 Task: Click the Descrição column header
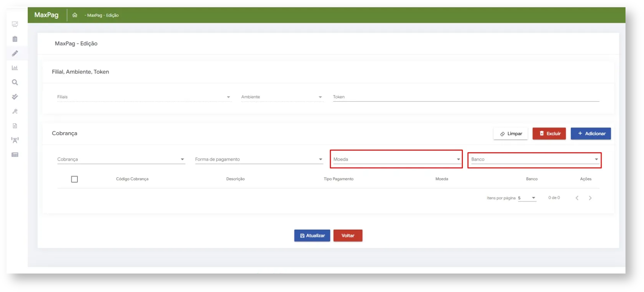point(235,179)
